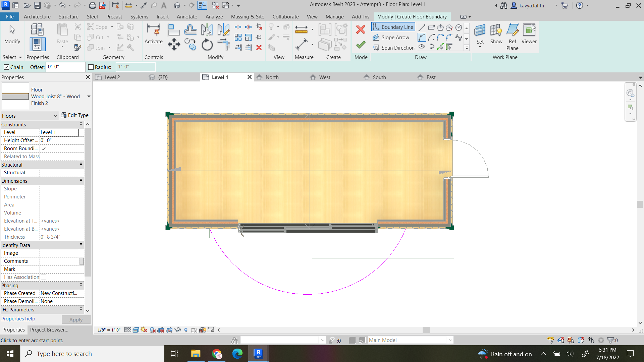Collapse the Phasing section in Properties
The width and height of the screenshot is (644, 362).
click(81, 285)
